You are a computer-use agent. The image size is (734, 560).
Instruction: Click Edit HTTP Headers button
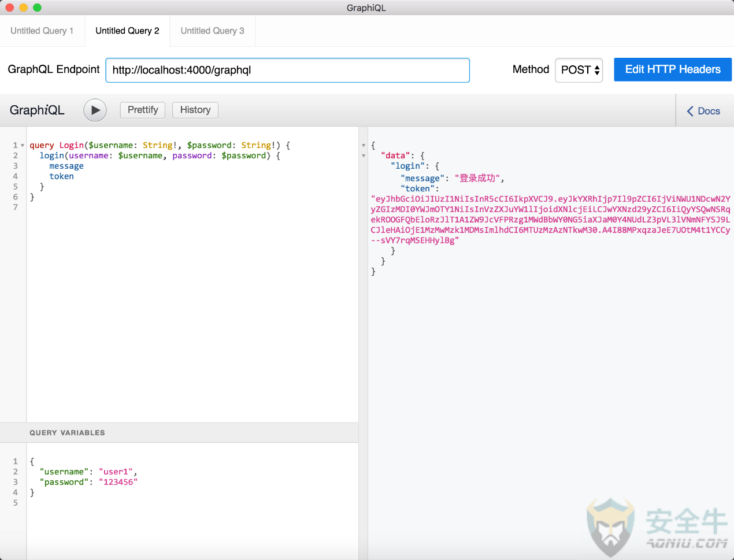(673, 69)
